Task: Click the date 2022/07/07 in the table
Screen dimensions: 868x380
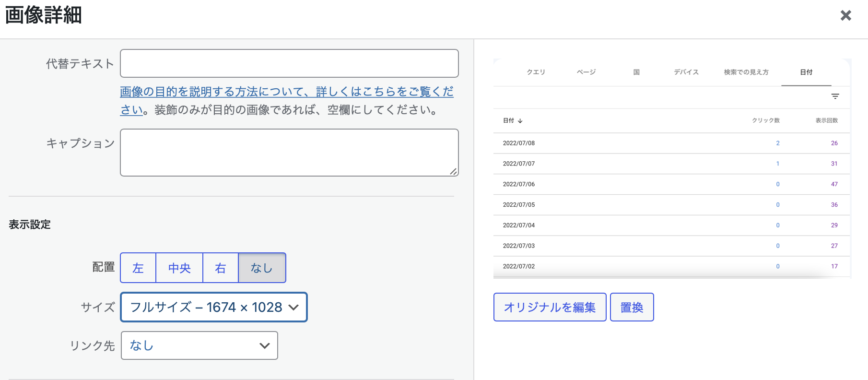Action: pyautogui.click(x=519, y=164)
